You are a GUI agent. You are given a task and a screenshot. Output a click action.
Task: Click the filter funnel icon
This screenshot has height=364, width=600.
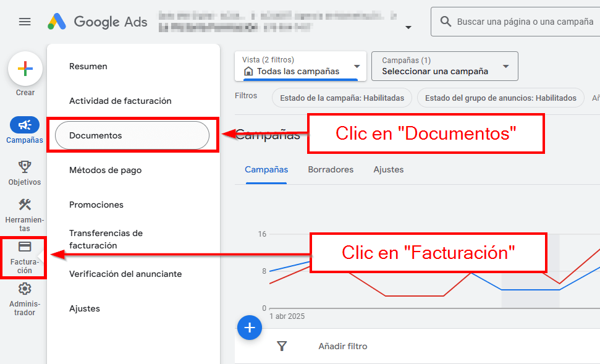(282, 346)
